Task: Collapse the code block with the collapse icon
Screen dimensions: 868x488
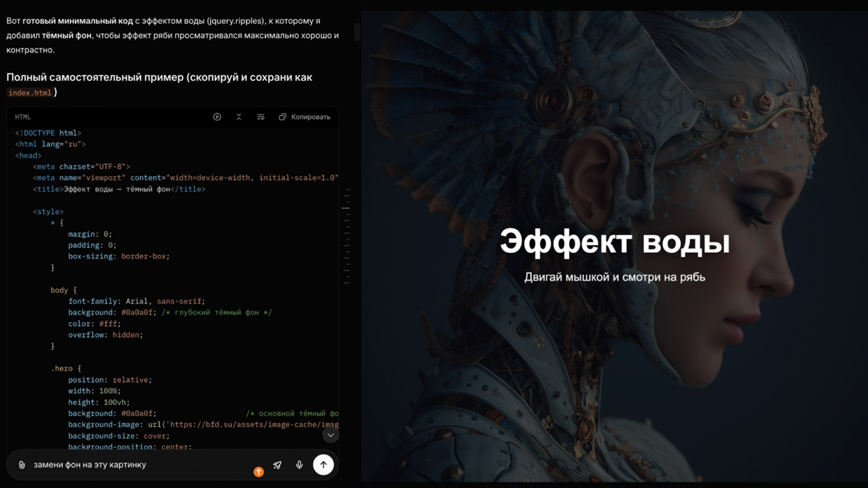Action: tap(239, 117)
